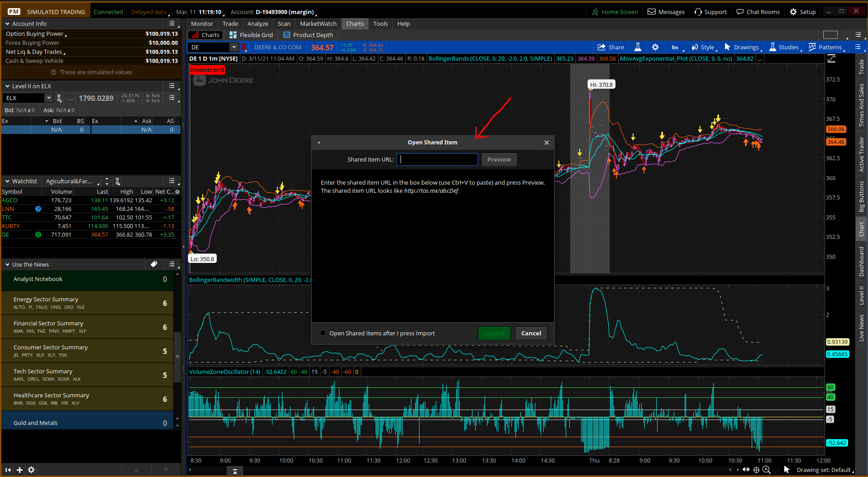Viewport: 868px width, 477px height.
Task: Open Delayed data dropdown
Action: [x=150, y=12]
